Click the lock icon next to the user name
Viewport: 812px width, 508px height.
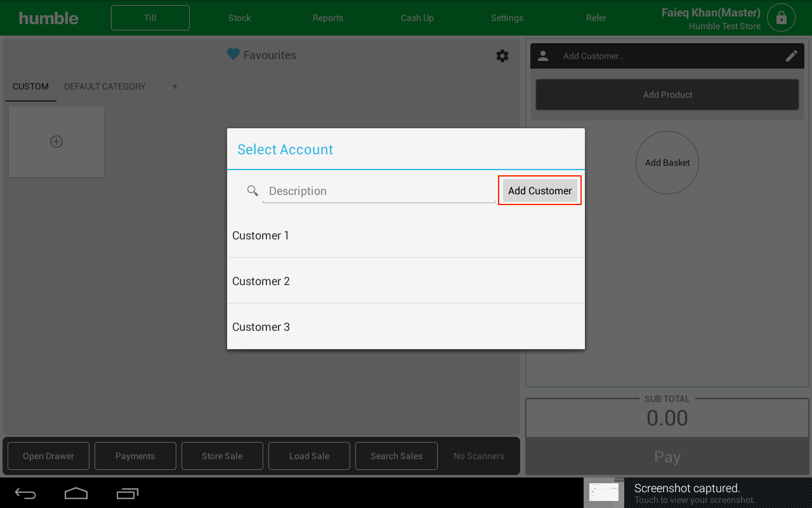(781, 18)
